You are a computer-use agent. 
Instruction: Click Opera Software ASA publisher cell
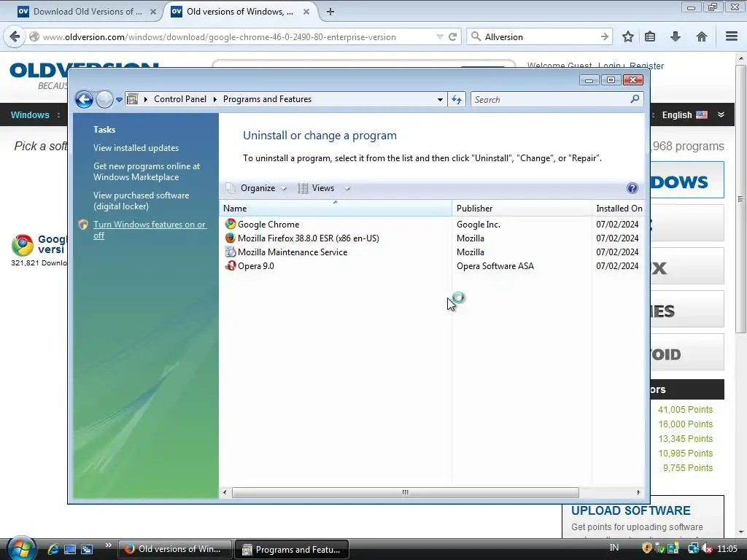(x=495, y=265)
